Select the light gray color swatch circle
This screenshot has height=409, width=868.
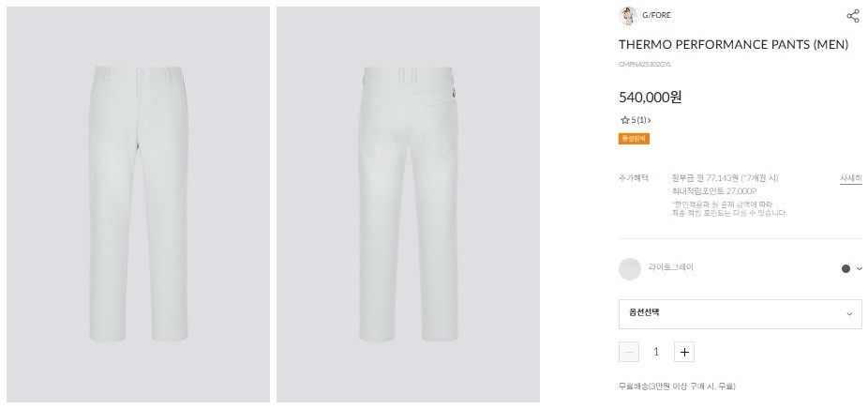point(630,269)
